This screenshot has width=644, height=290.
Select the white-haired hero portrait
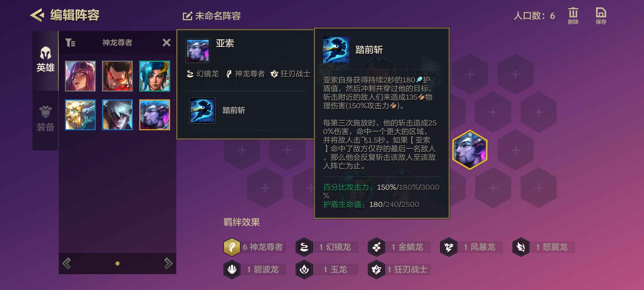tap(117, 115)
